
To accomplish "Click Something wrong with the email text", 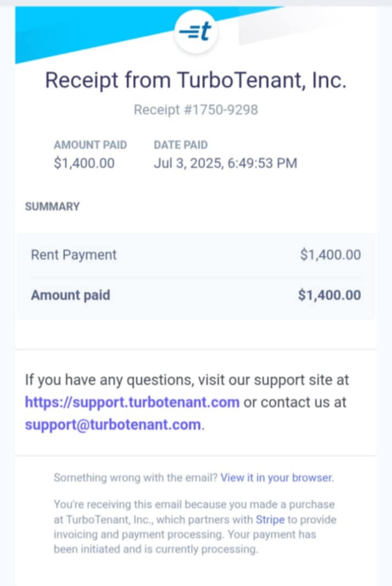I will [136, 478].
